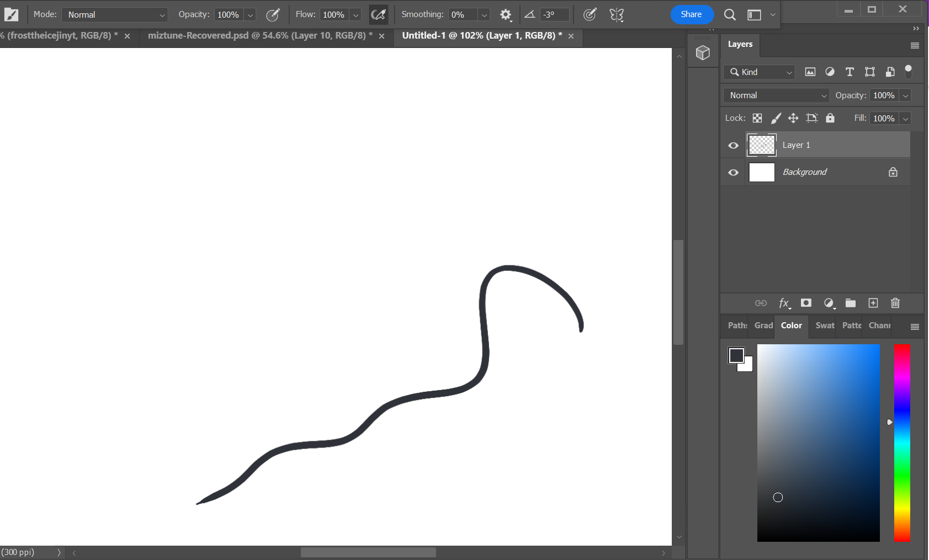Screen dimensions: 929x560
Task: Filter layers by text using the T icon
Action: [x=849, y=72]
